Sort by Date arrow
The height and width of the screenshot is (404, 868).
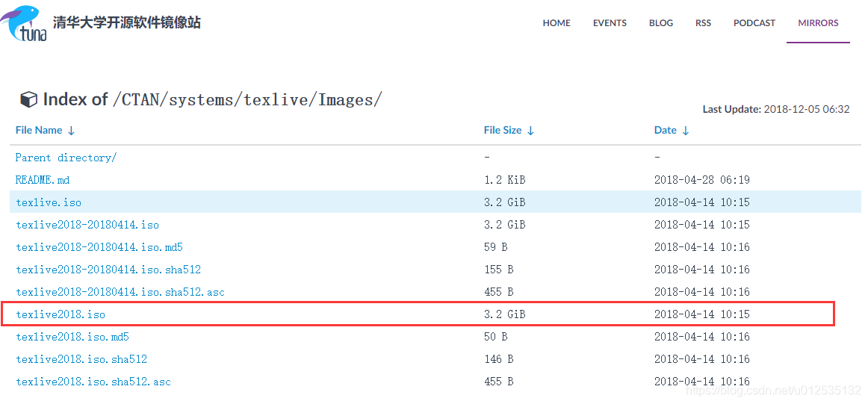(x=685, y=131)
